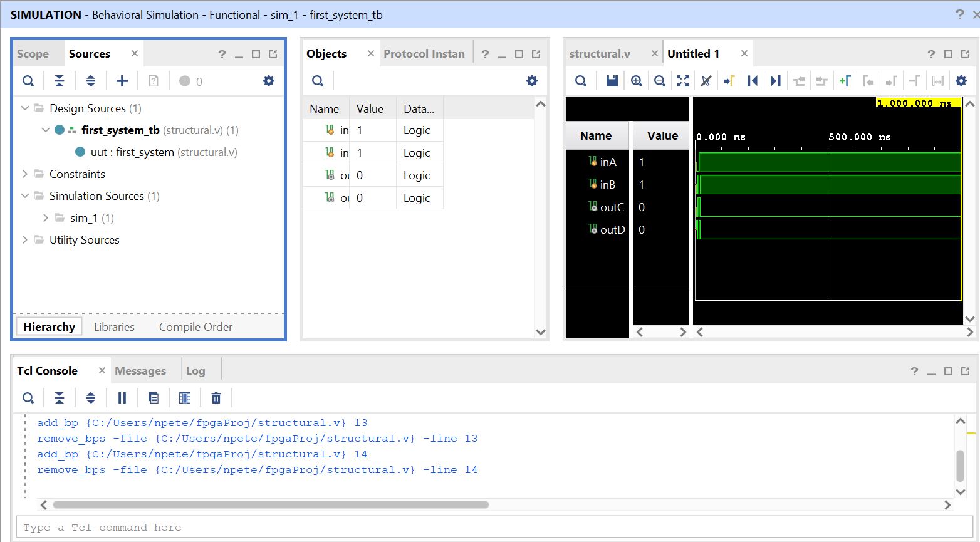
Task: Add sources with the plus icon
Action: [122, 81]
